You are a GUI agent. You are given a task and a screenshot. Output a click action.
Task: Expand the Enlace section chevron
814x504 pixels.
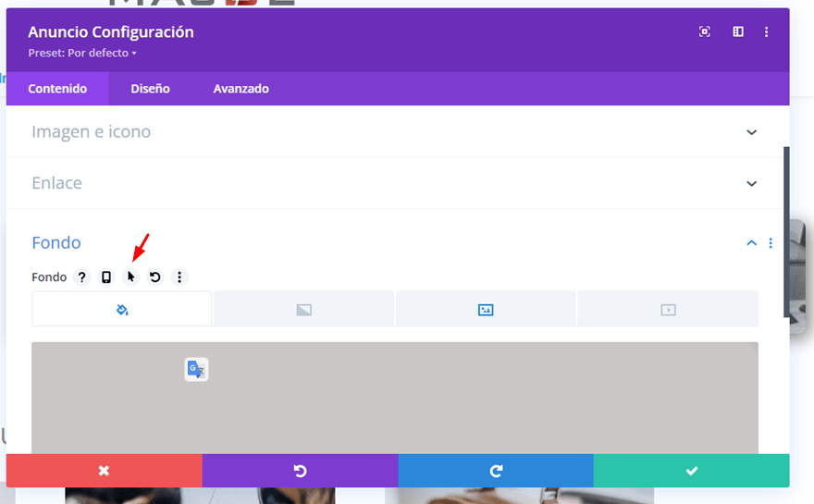pos(751,184)
